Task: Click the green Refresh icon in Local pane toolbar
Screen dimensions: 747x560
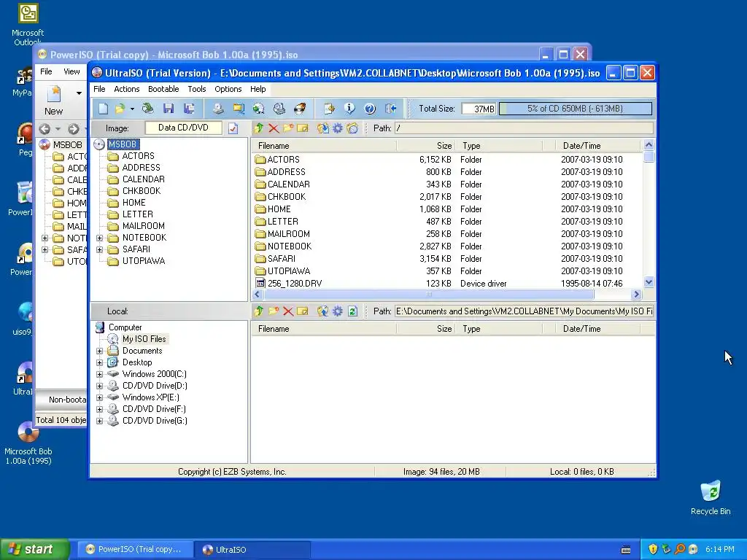Action: [352, 311]
